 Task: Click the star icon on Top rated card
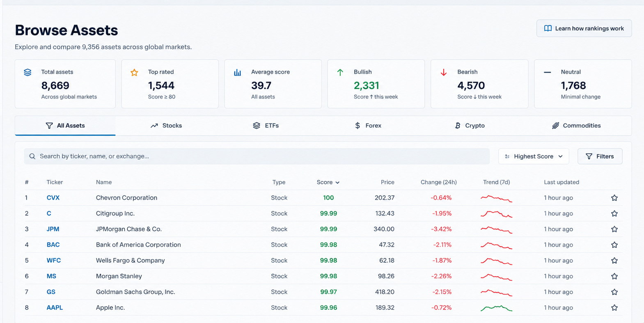tap(134, 72)
